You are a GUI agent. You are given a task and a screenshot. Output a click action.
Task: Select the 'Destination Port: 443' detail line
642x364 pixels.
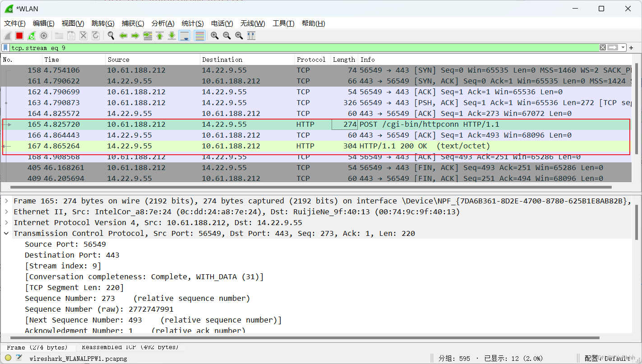tap(72, 255)
